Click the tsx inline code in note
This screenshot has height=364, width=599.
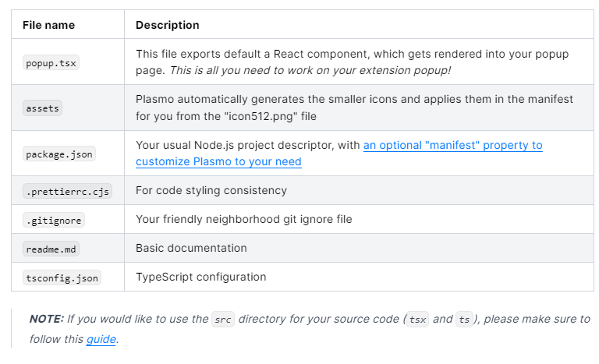click(417, 320)
